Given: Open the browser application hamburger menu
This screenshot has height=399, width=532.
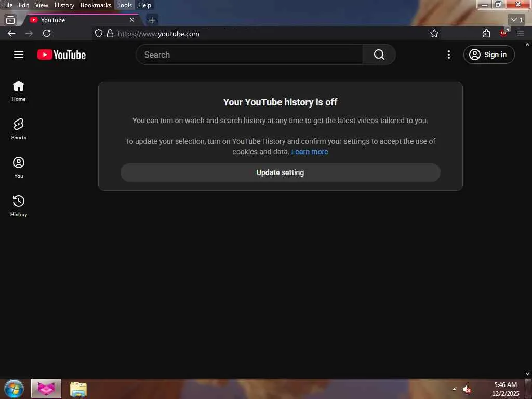Looking at the screenshot, I should click(521, 33).
